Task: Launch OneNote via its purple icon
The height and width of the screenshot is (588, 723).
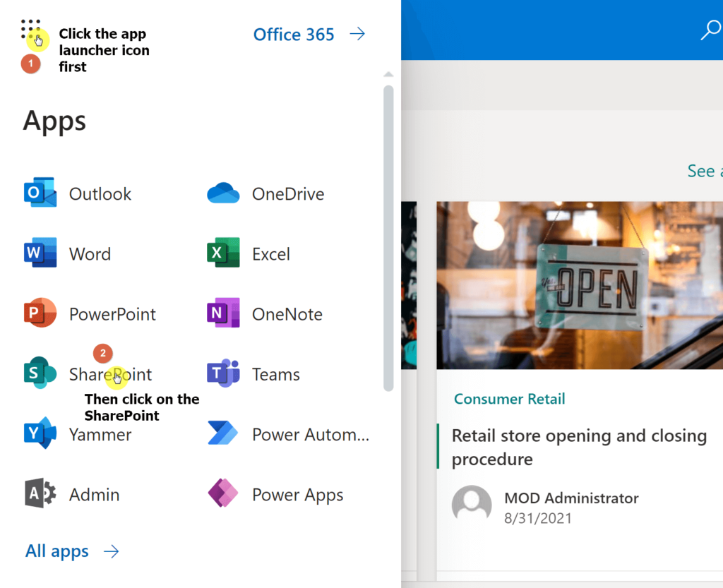Action: click(x=223, y=313)
